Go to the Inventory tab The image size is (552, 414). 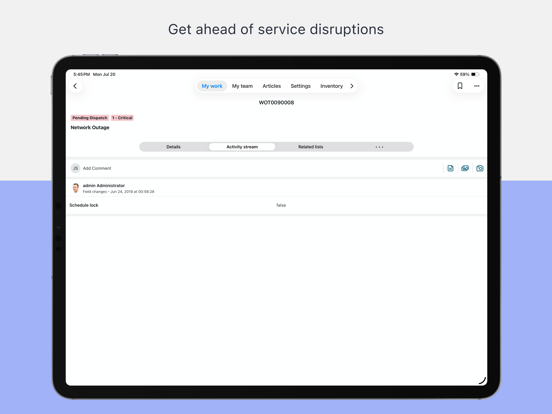pos(332,86)
